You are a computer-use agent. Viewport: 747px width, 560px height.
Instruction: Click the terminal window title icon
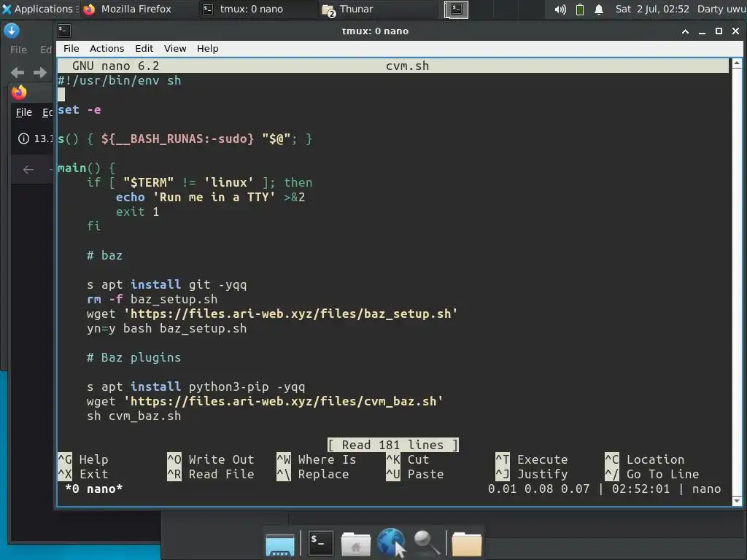pyautogui.click(x=64, y=31)
